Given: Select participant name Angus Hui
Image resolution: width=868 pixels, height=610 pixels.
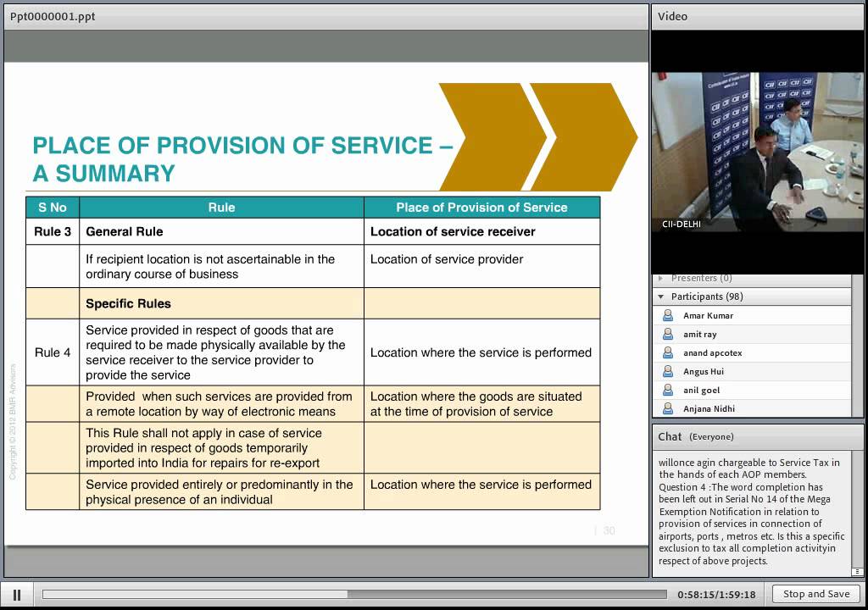Looking at the screenshot, I should coord(703,371).
